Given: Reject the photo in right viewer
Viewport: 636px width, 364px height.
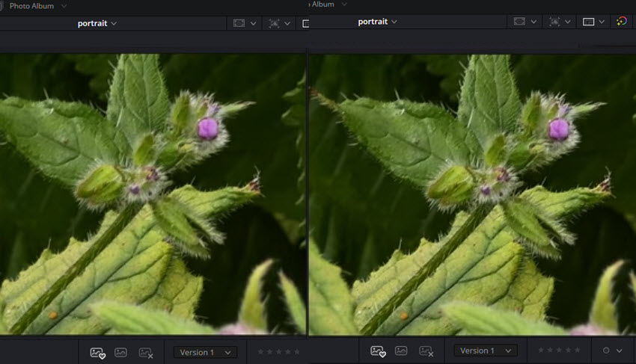Looking at the screenshot, I should (x=426, y=351).
